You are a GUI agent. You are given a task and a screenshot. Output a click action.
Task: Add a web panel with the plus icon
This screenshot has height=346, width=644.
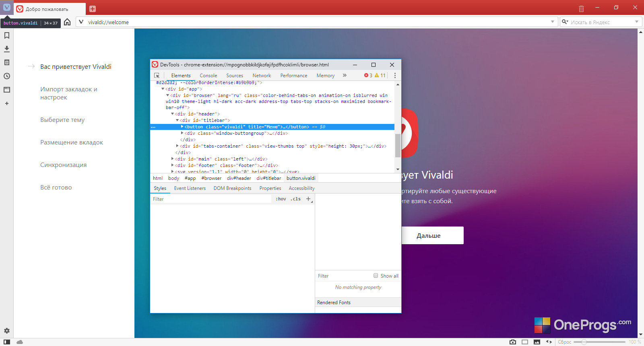pyautogui.click(x=7, y=103)
